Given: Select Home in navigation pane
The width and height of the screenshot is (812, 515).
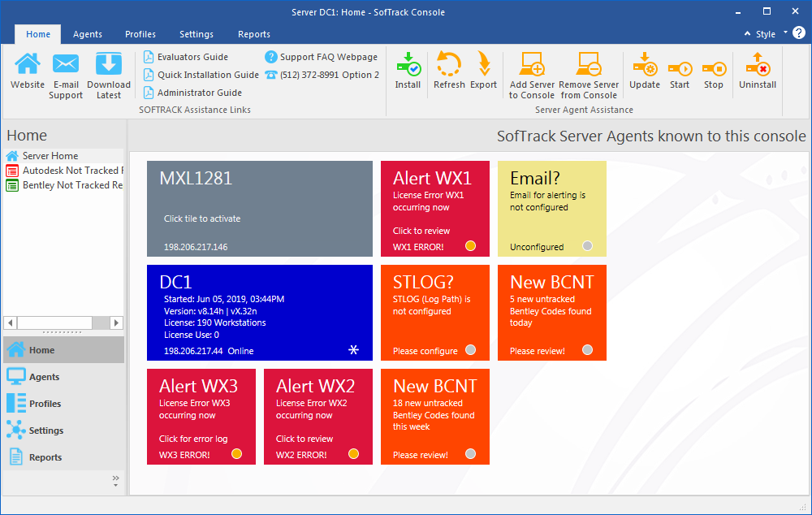Looking at the screenshot, I should point(63,350).
